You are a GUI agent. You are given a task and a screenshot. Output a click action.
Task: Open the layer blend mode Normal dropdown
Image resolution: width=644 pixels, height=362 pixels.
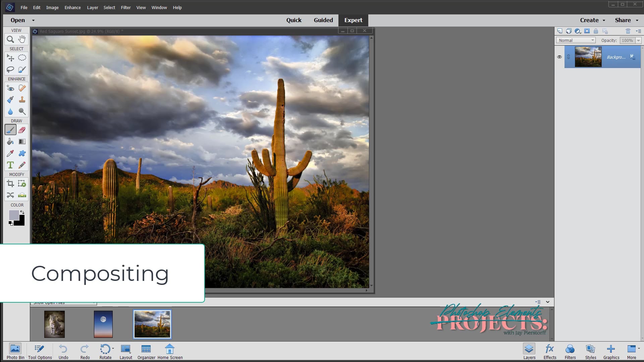(x=576, y=40)
